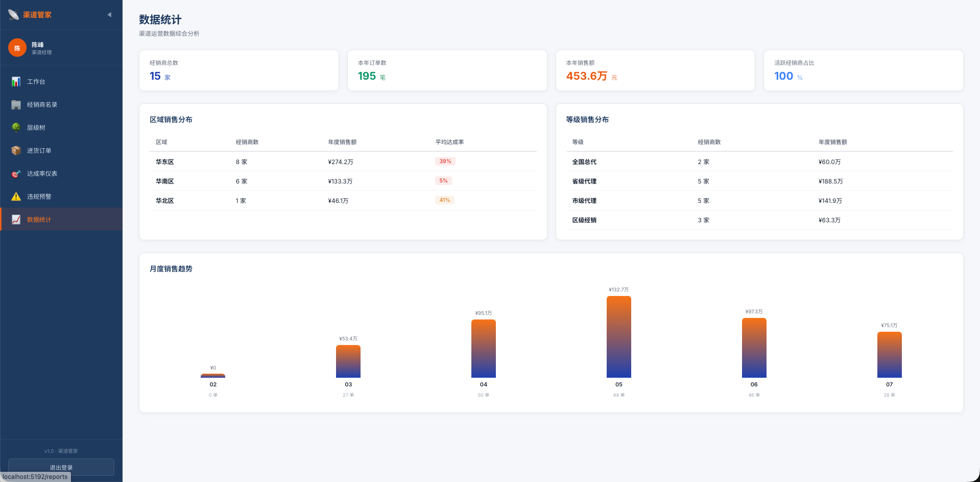Click the month 04 bar

click(x=484, y=349)
